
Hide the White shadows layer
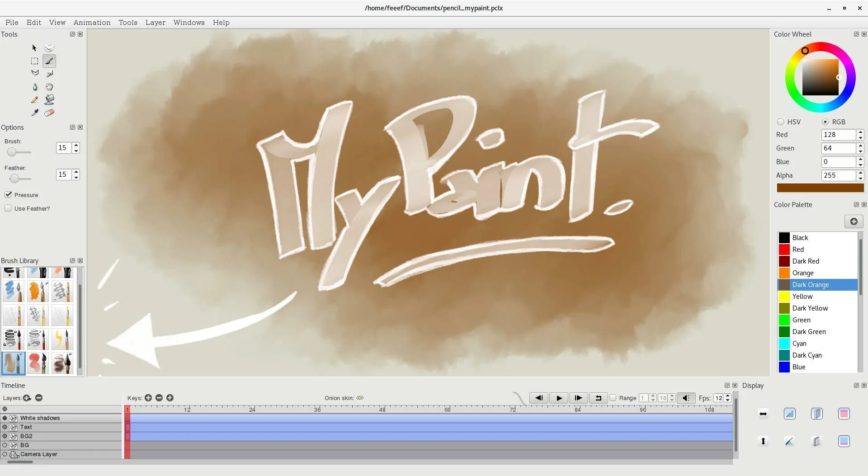5,418
